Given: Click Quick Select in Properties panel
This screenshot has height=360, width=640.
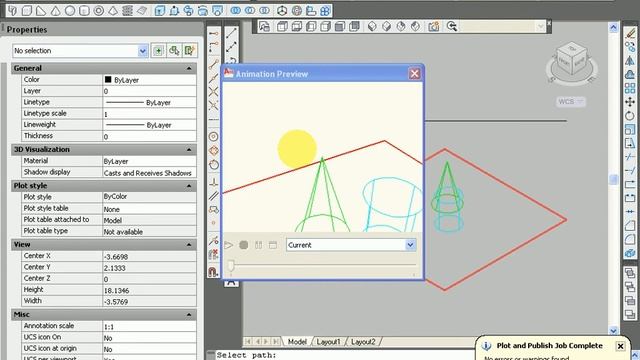Looking at the screenshot, I should point(189,51).
